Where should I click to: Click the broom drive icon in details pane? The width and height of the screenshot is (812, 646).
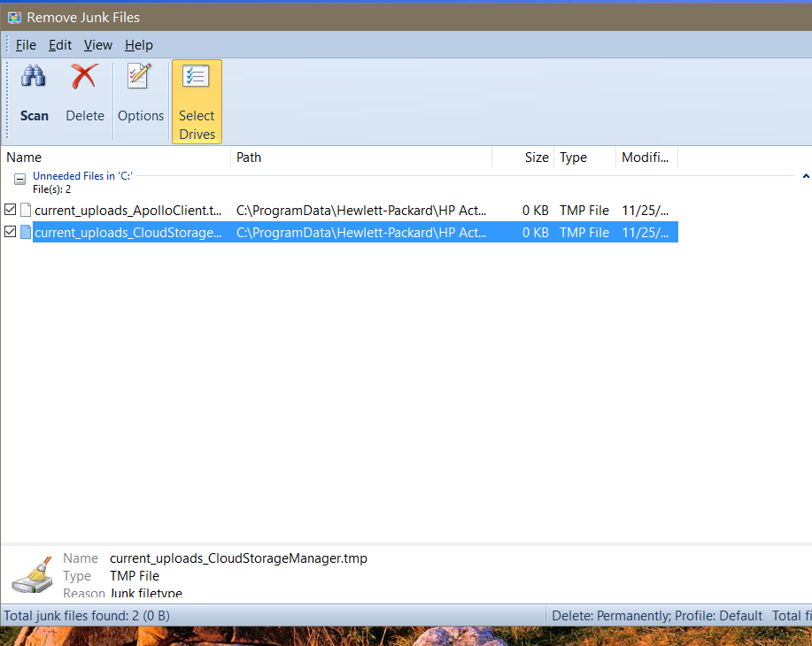pos(33,575)
